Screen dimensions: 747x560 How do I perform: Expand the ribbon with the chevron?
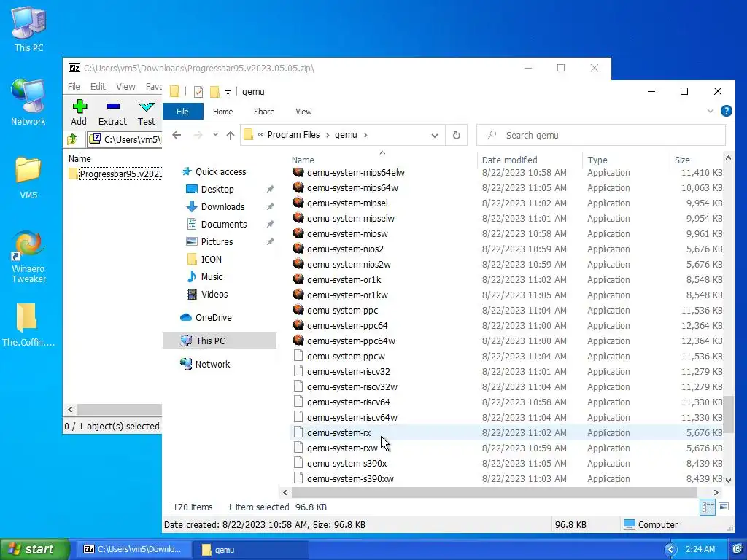[711, 111]
